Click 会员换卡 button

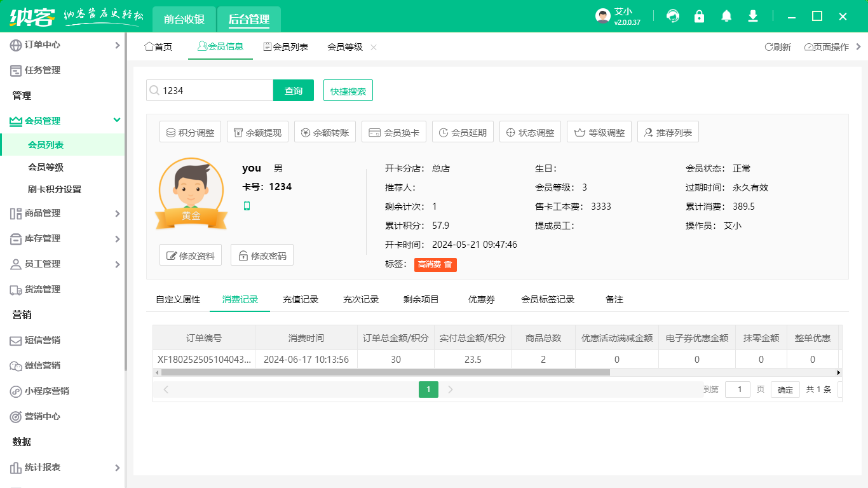[x=394, y=132]
